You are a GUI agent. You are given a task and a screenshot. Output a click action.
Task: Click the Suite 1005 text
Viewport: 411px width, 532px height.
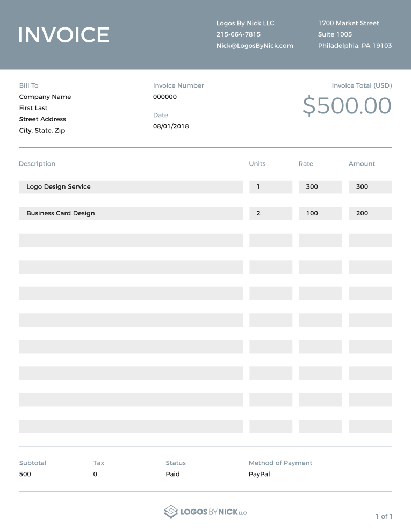(x=335, y=34)
